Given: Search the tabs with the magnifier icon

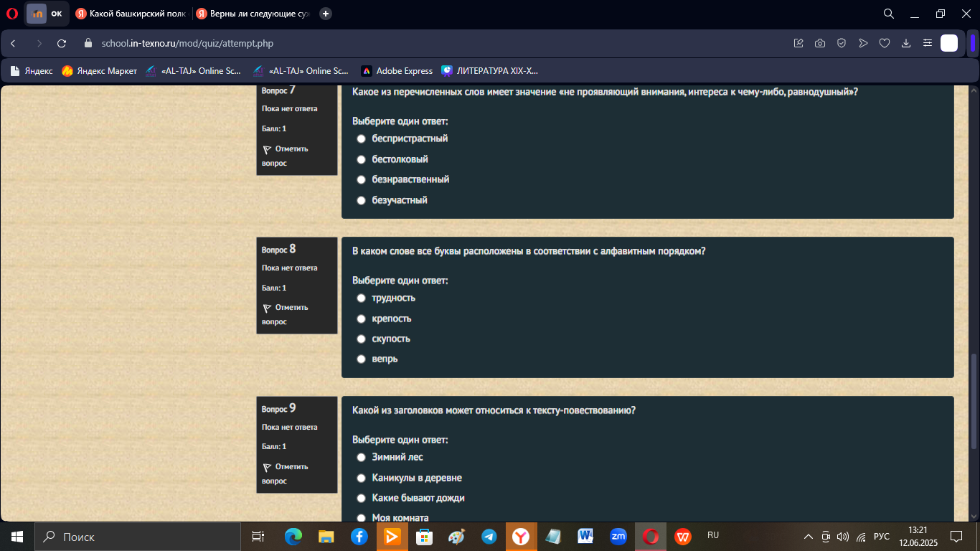Looking at the screenshot, I should [x=888, y=13].
